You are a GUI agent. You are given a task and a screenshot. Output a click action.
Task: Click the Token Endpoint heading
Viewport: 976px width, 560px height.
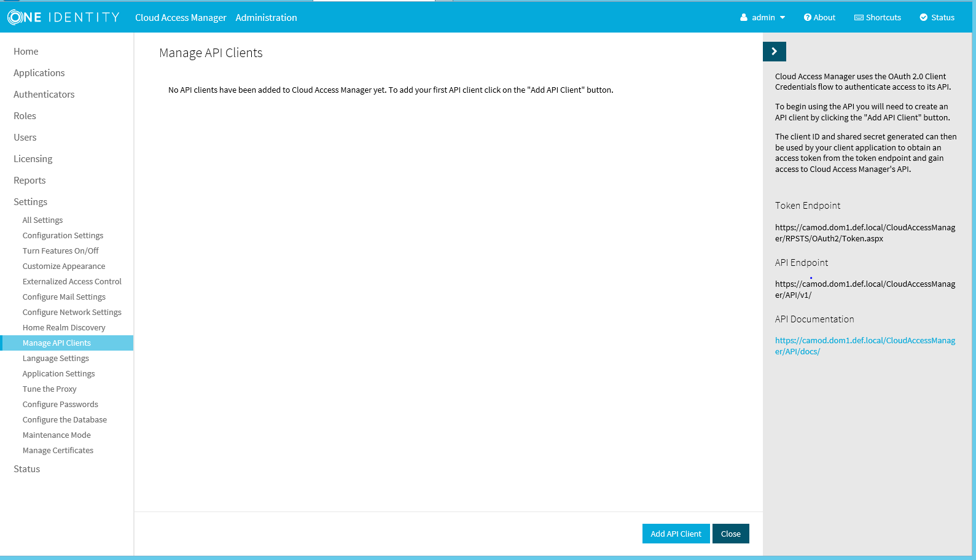(x=808, y=206)
